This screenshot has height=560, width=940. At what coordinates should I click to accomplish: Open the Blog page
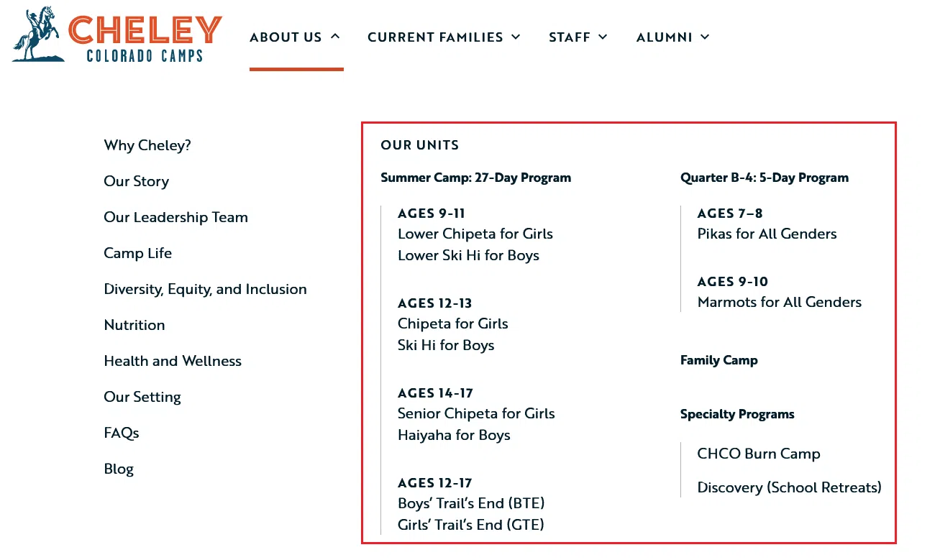click(x=118, y=469)
